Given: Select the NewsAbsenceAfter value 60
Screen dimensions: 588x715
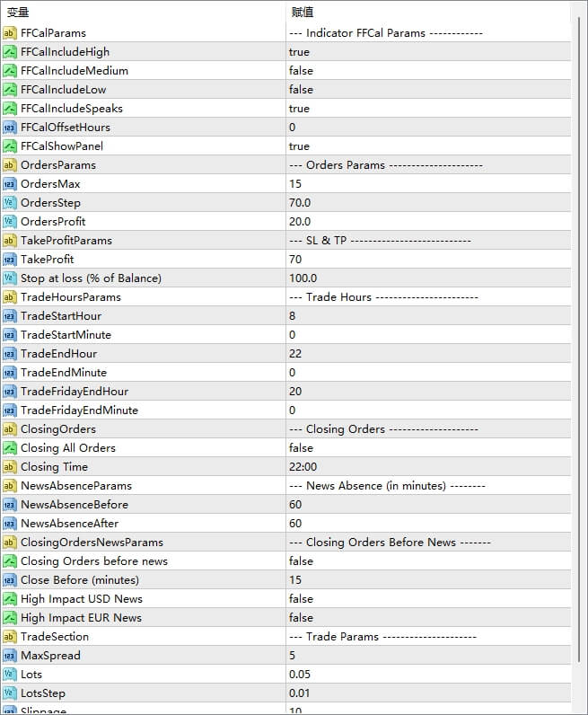Looking at the screenshot, I should pyautogui.click(x=295, y=524).
